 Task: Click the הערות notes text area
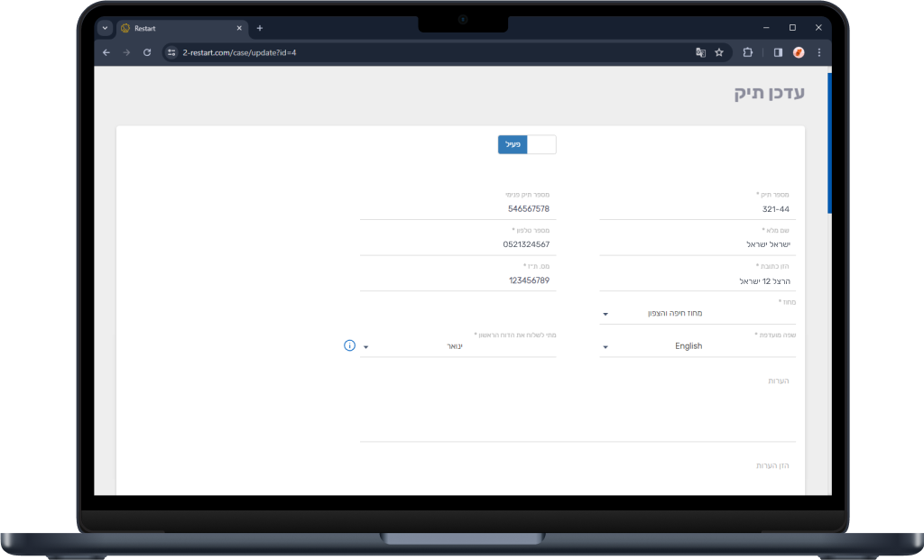[x=577, y=407]
